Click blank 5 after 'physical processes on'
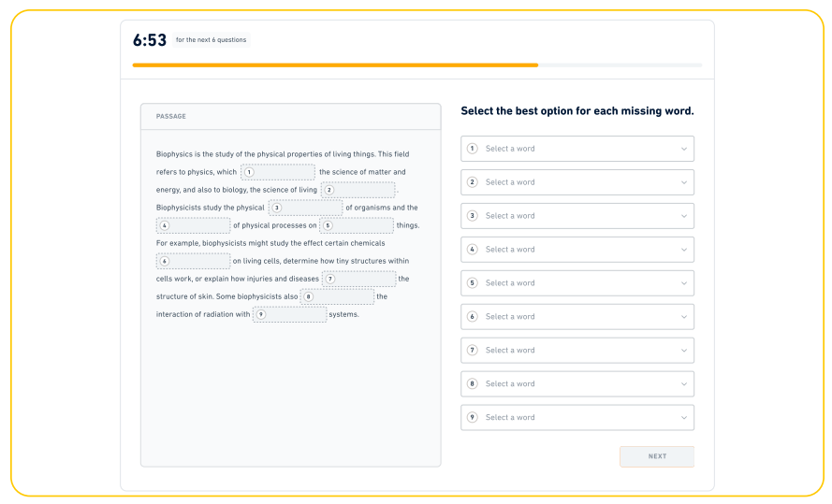 (357, 225)
